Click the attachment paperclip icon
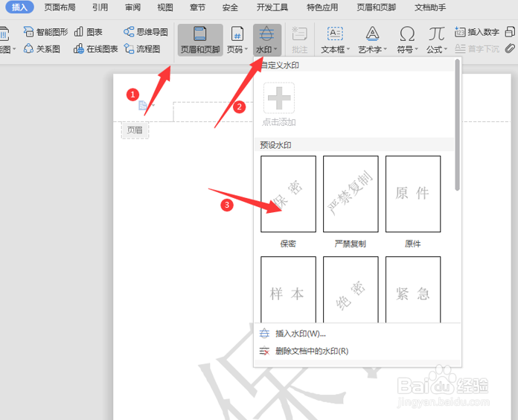 [x=510, y=48]
